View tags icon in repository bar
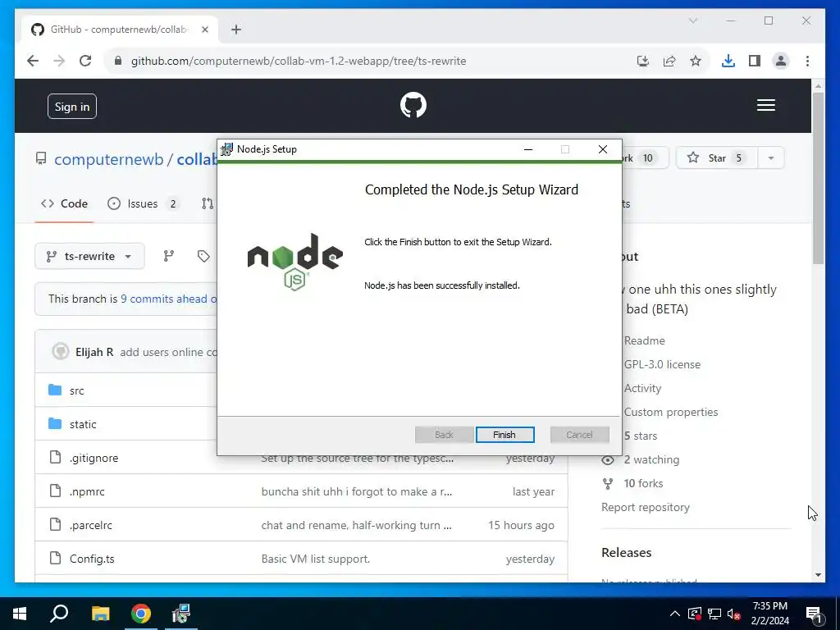 tap(203, 256)
